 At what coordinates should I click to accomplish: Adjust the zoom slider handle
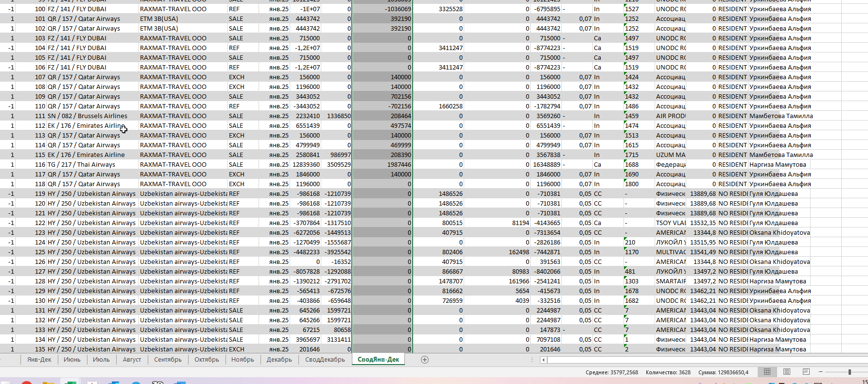coord(850,372)
